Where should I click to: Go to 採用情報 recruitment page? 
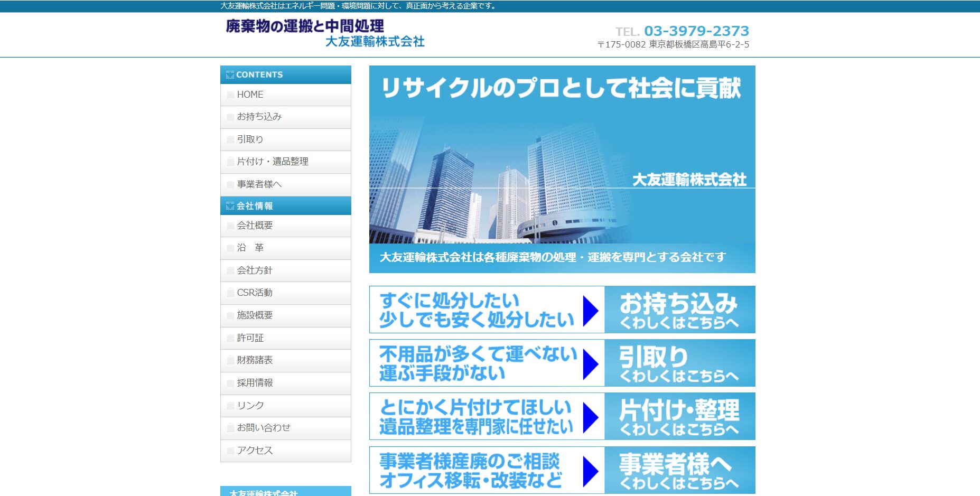click(255, 383)
